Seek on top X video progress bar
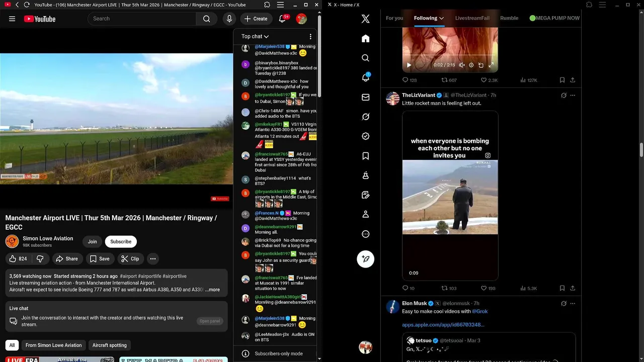The width and height of the screenshot is (644, 362). point(450,55)
